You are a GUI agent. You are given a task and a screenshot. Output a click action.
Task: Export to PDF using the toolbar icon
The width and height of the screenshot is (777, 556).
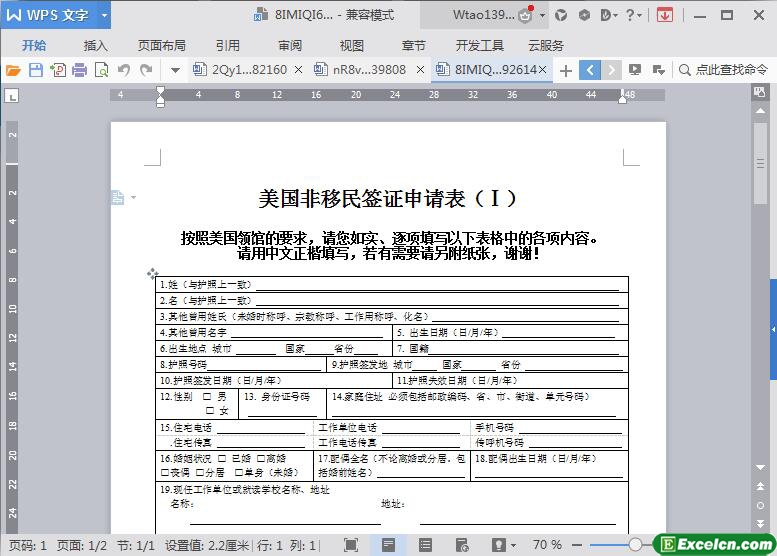pos(58,70)
